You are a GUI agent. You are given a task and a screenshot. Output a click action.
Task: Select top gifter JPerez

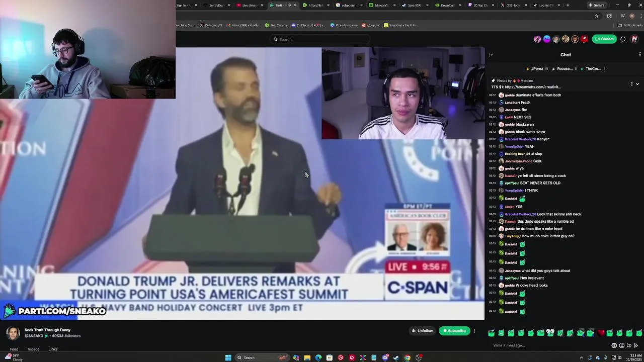pyautogui.click(x=537, y=69)
